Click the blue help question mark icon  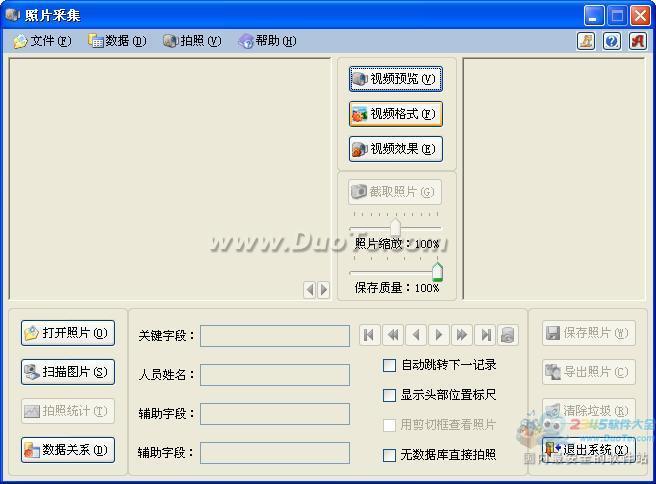click(x=611, y=41)
